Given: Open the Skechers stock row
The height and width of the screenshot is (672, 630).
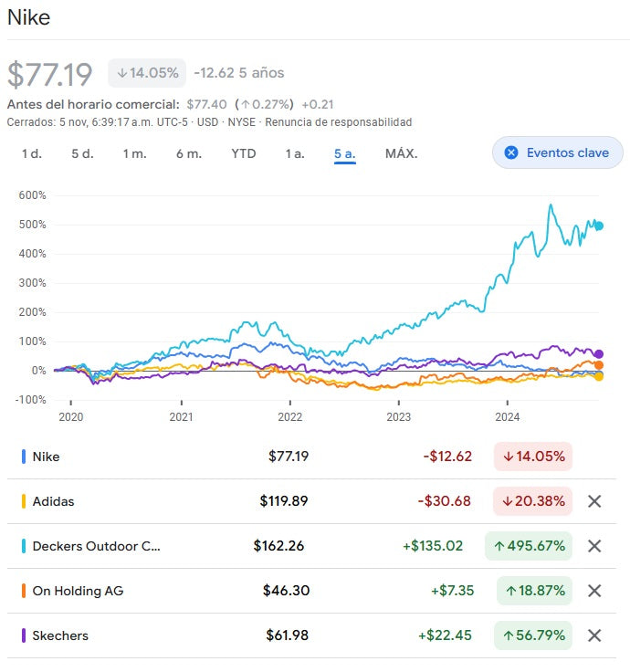Looking at the screenshot, I should click(311, 635).
